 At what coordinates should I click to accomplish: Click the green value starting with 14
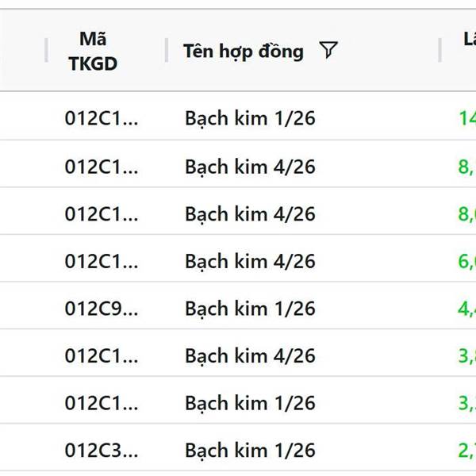click(466, 119)
